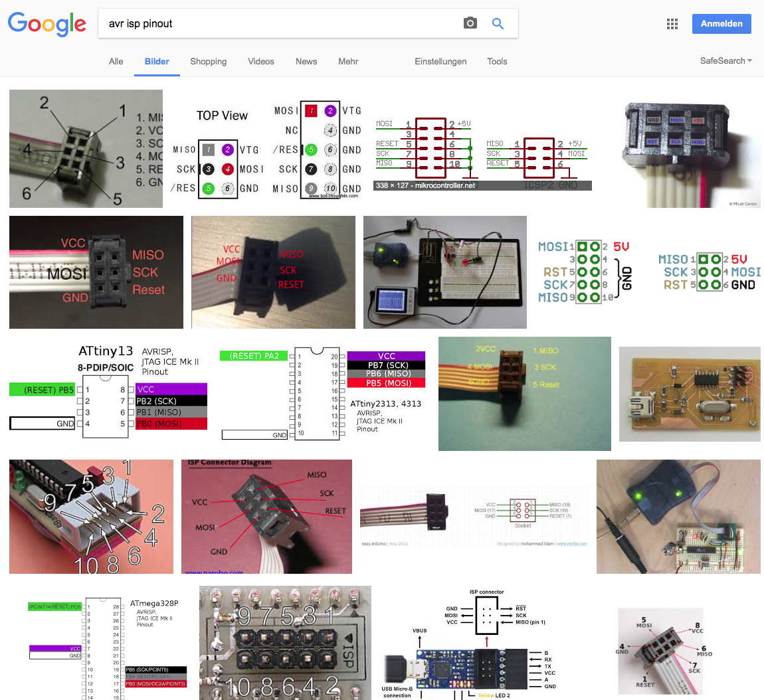Open the numbered 10-pin header photo
764x700 pixels.
click(91, 516)
